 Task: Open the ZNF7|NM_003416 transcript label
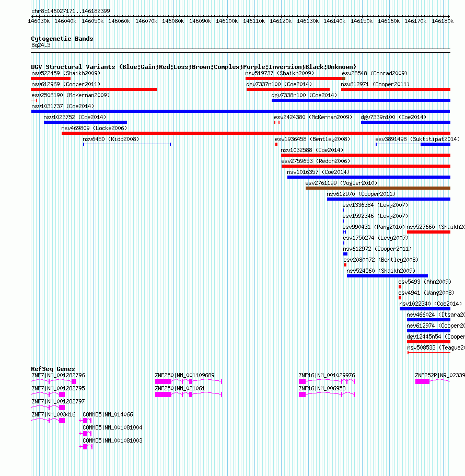tap(53, 415)
